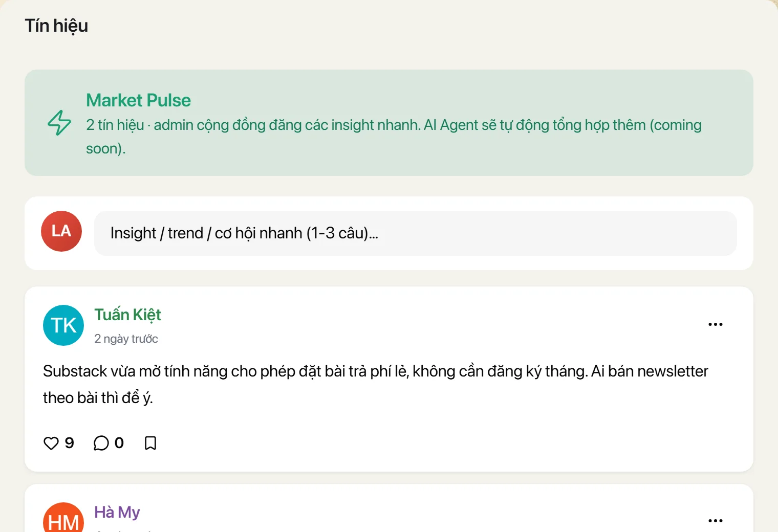The width and height of the screenshot is (778, 532).
Task: Focus the Insight / trend input field
Action: click(416, 233)
